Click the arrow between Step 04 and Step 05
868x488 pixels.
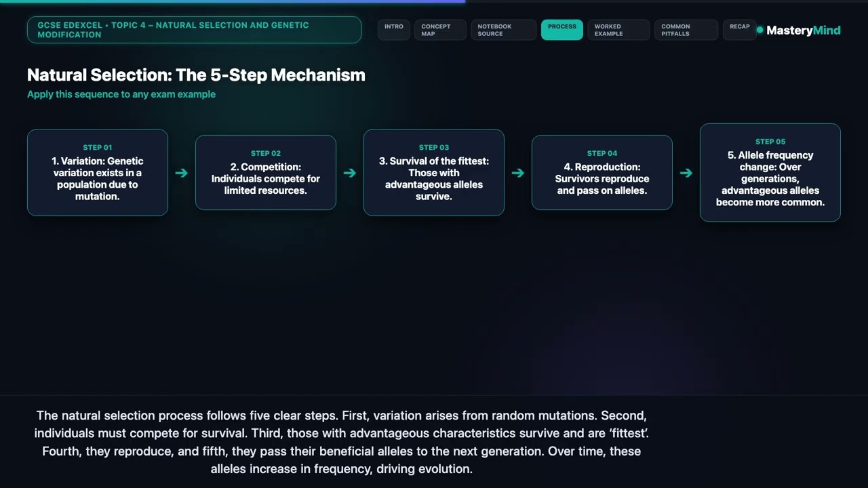click(x=686, y=173)
